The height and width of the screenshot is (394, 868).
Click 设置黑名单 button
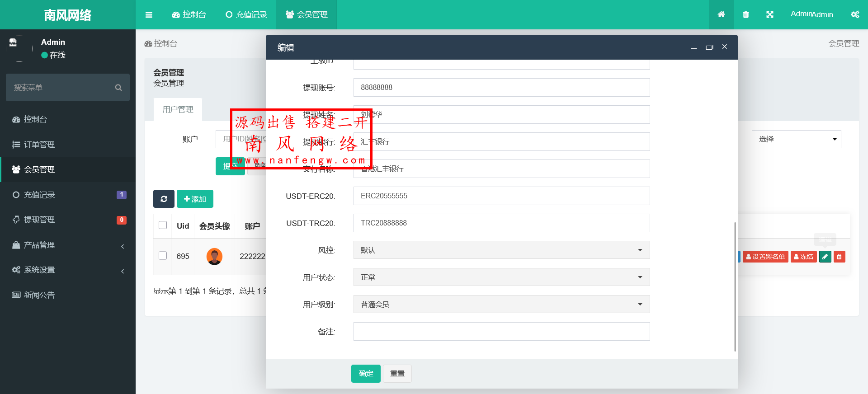click(x=765, y=257)
